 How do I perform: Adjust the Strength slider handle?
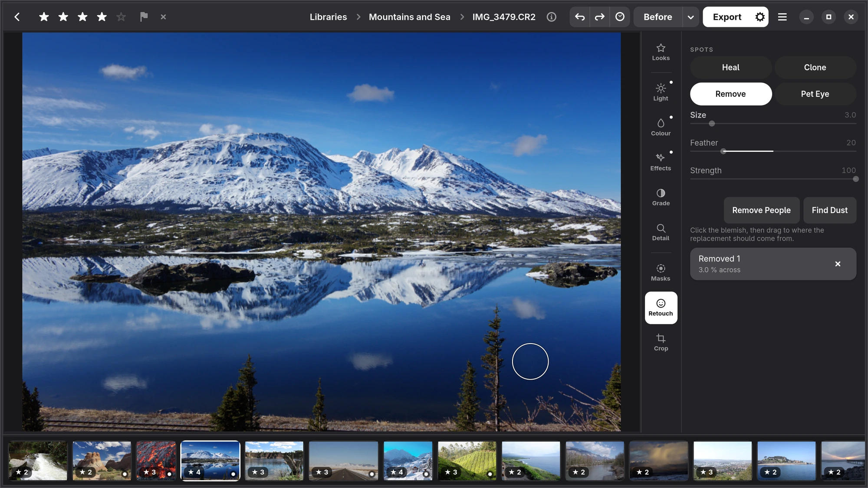(x=855, y=179)
